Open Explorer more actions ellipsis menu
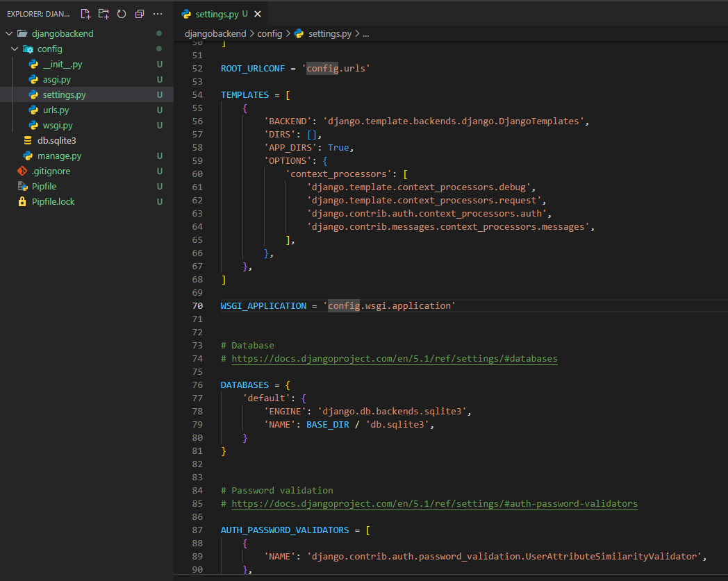This screenshot has height=581, width=728. 158,14
